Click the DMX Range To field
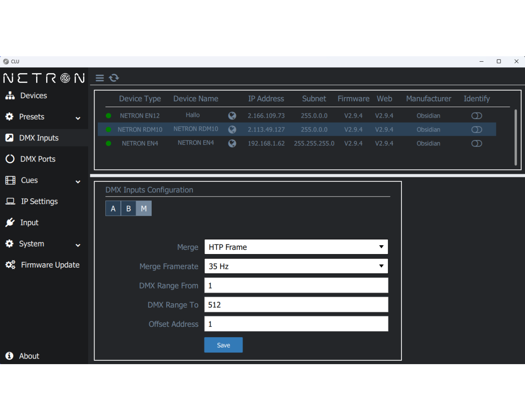The width and height of the screenshot is (525, 420). point(296,304)
